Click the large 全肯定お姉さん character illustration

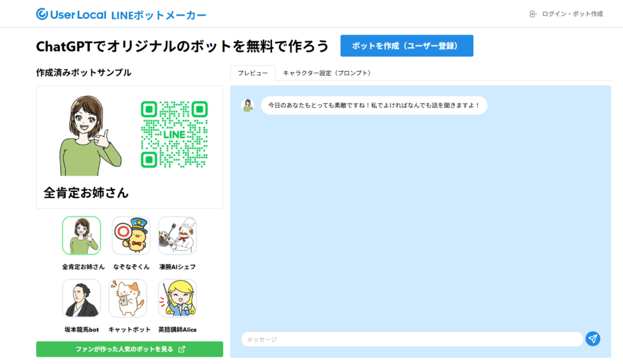point(90,136)
